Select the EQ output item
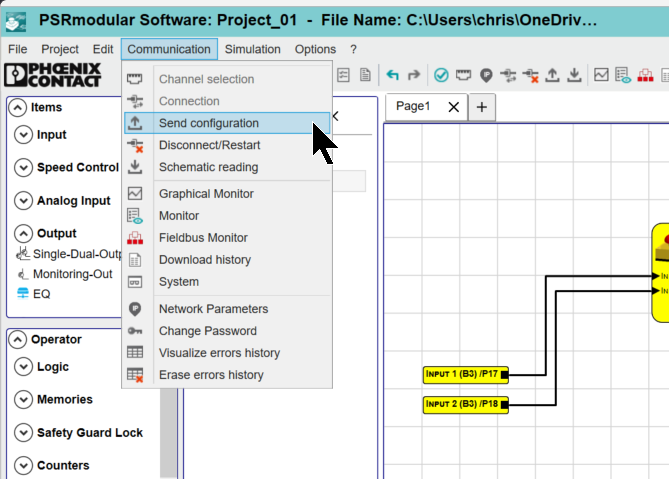The height and width of the screenshot is (479, 669). [x=33, y=294]
